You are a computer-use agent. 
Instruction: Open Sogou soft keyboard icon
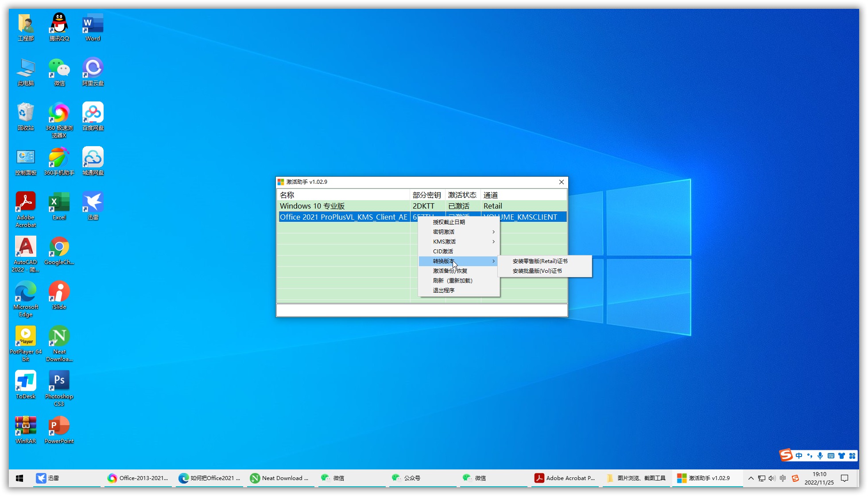(831, 456)
